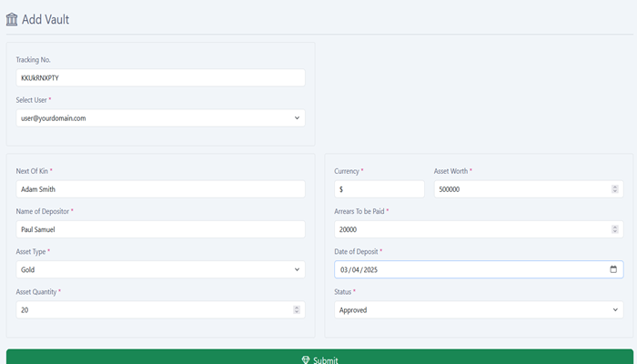
Task: Click the Tracking No. input field
Action: 160,77
